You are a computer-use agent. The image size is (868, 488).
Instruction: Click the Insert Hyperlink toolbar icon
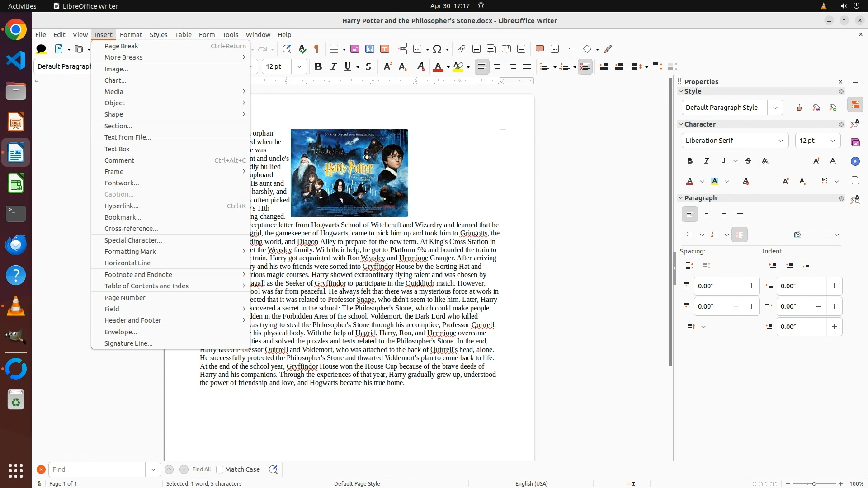coord(461,49)
